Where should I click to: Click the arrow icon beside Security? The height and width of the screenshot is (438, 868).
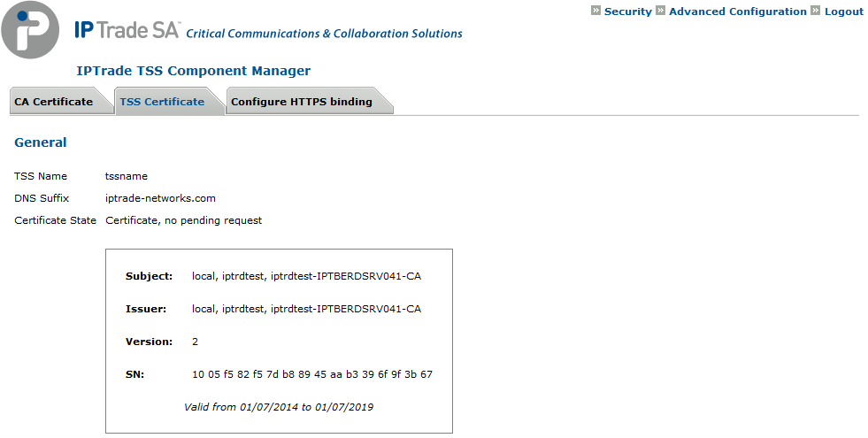(595, 11)
